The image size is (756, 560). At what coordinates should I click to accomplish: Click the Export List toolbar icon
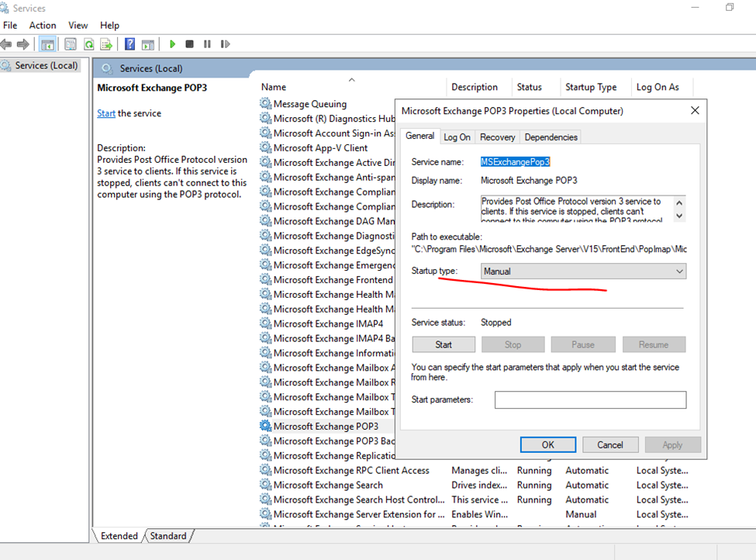pyautogui.click(x=106, y=44)
